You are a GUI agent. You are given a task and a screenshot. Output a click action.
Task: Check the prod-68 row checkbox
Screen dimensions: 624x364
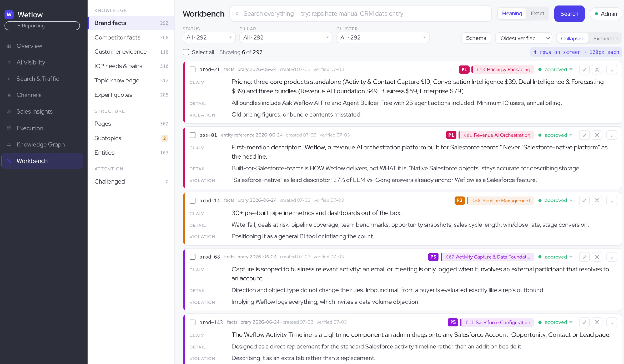(x=193, y=257)
